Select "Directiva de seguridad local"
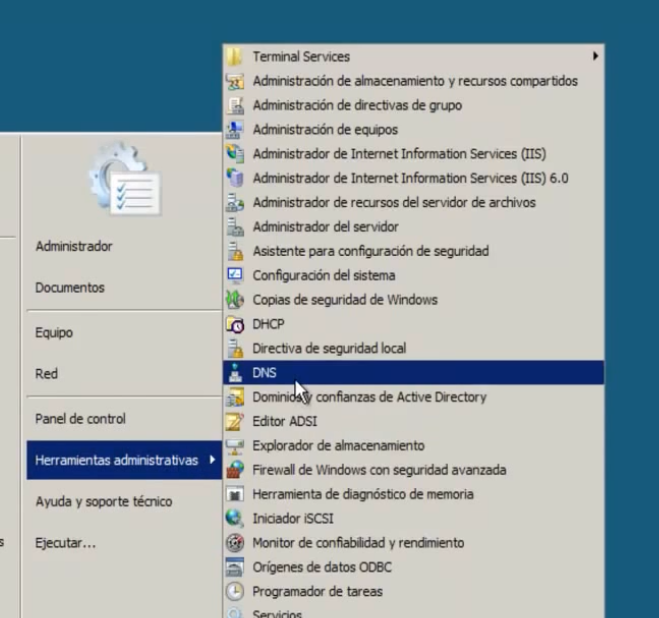The width and height of the screenshot is (659, 618). 329,349
